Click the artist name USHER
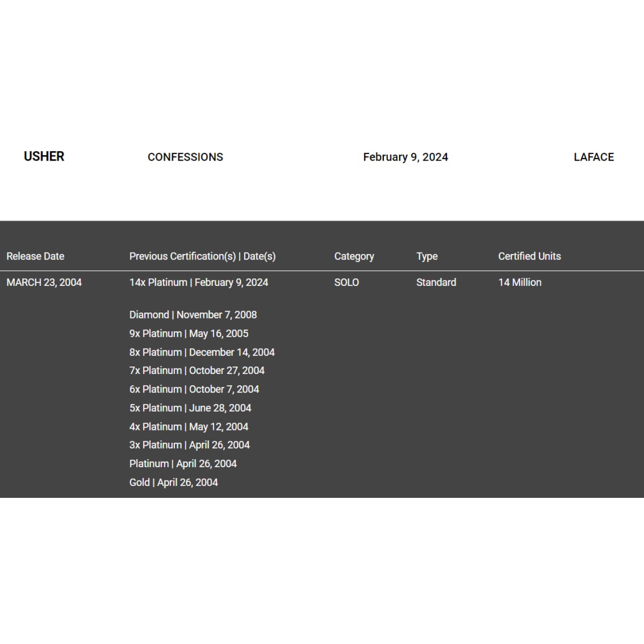 coord(44,157)
